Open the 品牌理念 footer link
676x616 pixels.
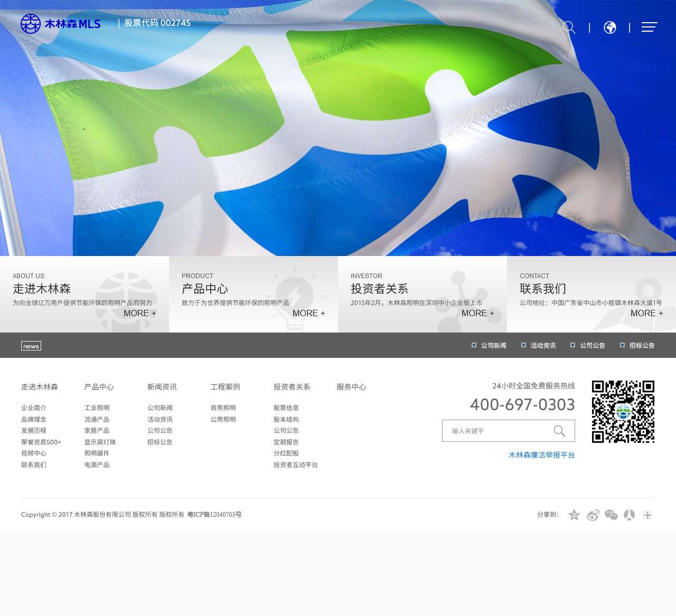click(x=34, y=420)
